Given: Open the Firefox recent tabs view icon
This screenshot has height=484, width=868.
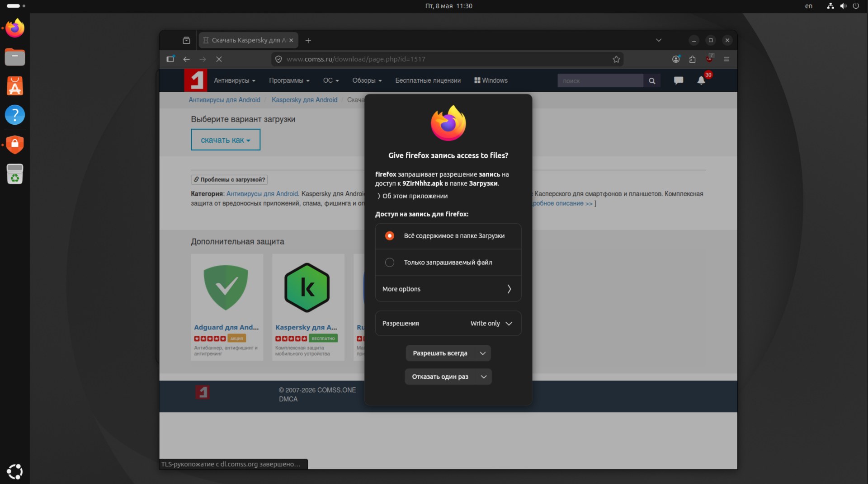Looking at the screenshot, I should 186,40.
